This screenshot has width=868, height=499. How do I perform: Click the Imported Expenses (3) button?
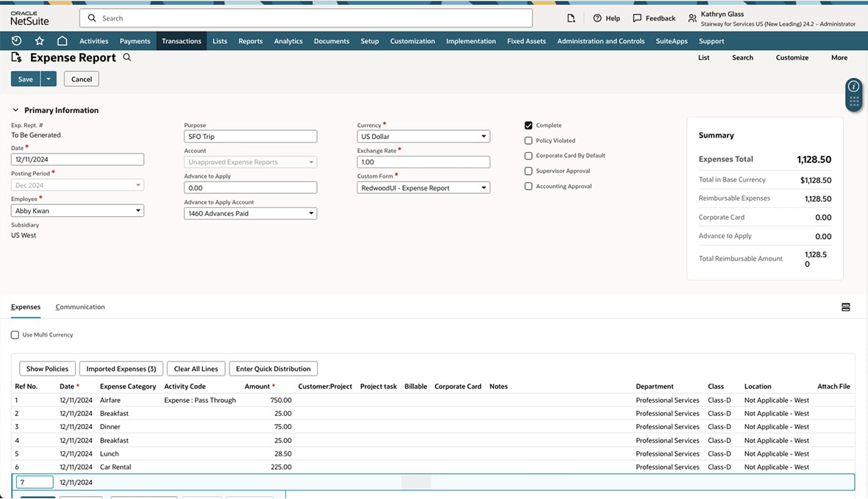point(121,369)
